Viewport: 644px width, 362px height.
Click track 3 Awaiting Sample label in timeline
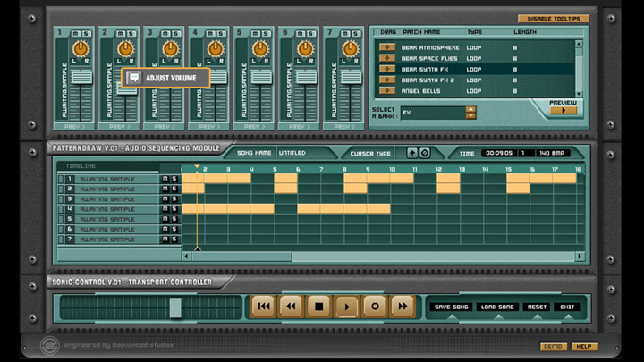(107, 199)
